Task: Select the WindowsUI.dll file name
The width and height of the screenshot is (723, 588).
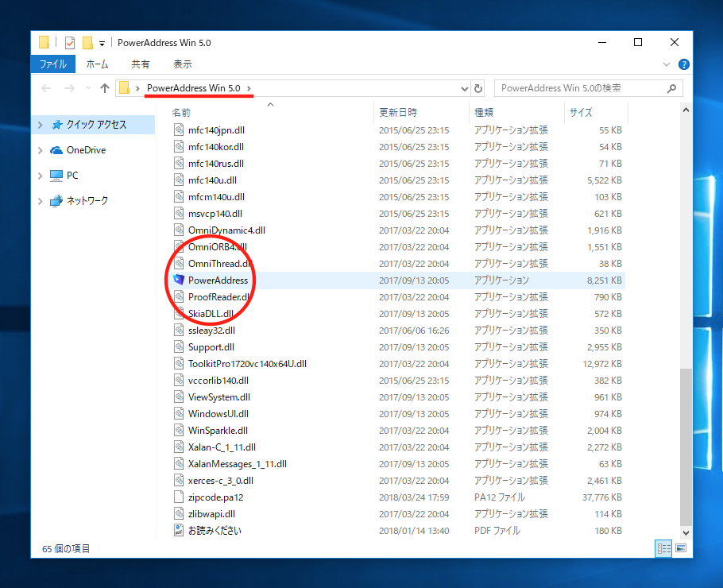Action: [x=218, y=414]
